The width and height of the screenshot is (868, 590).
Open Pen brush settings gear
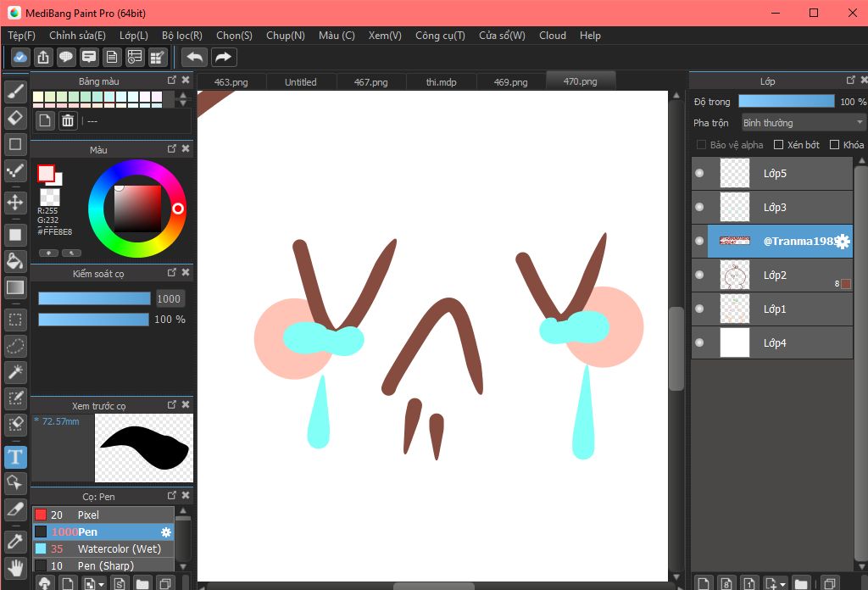(x=165, y=532)
